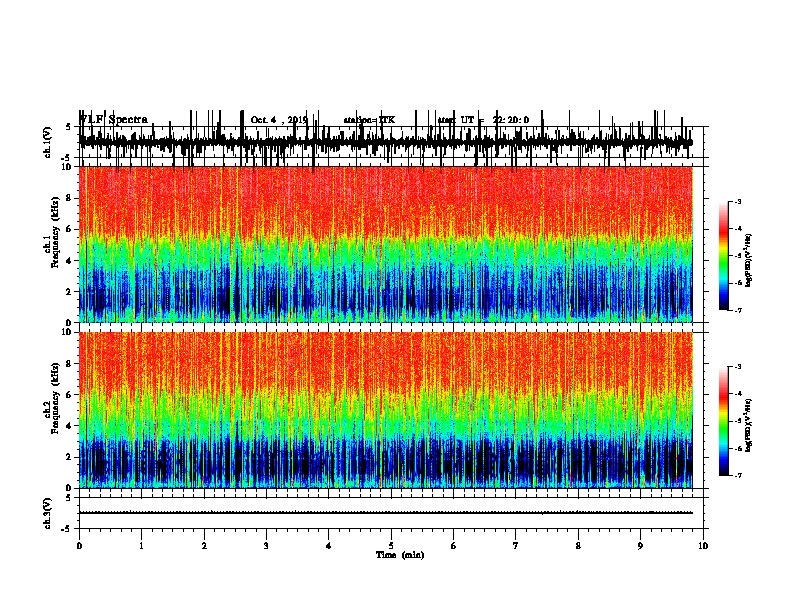
Task: Click the '-5' tick of the ch.3(V) axis
Action: point(67,529)
